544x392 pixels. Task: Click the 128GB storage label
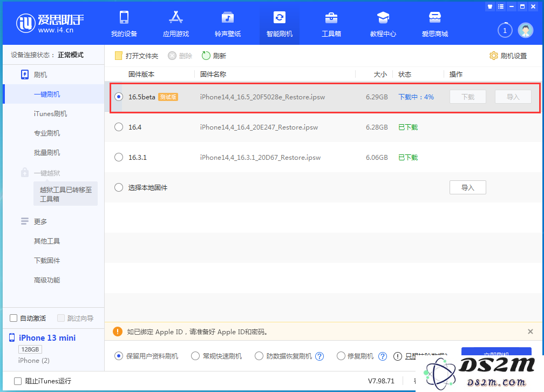click(x=30, y=349)
